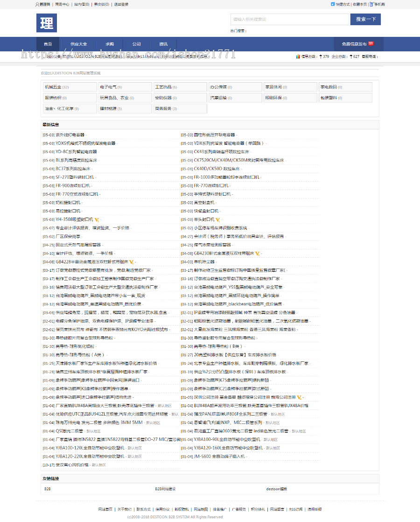
Task: Click the 网站地图 footer link
Action: tap(201, 509)
